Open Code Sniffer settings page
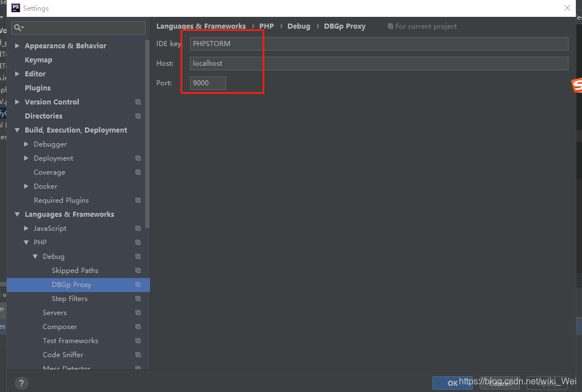This screenshot has width=582, height=392. click(x=63, y=355)
